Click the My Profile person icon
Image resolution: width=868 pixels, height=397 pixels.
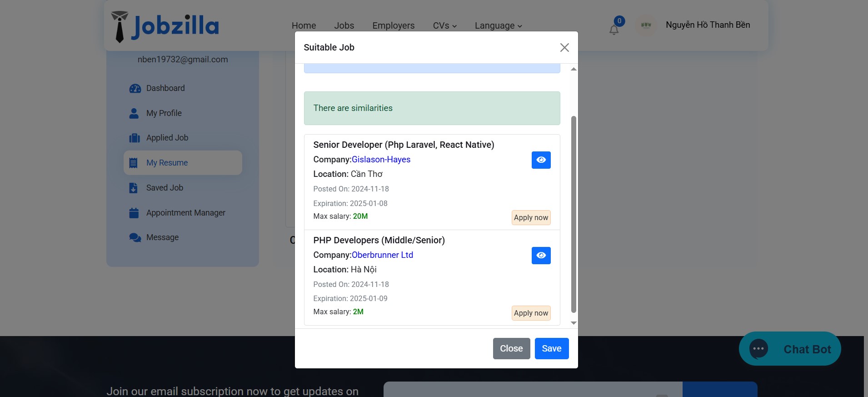tap(134, 113)
